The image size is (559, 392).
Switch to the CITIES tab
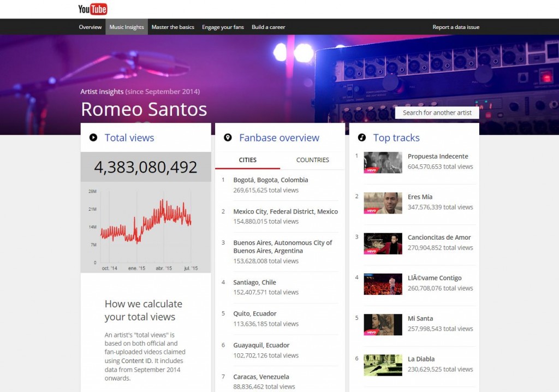click(247, 160)
